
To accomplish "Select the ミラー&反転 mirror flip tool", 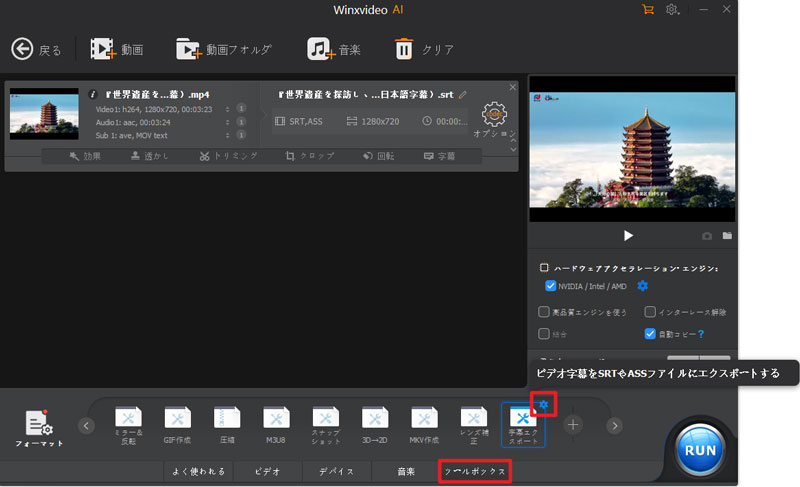I will pyautogui.click(x=129, y=425).
